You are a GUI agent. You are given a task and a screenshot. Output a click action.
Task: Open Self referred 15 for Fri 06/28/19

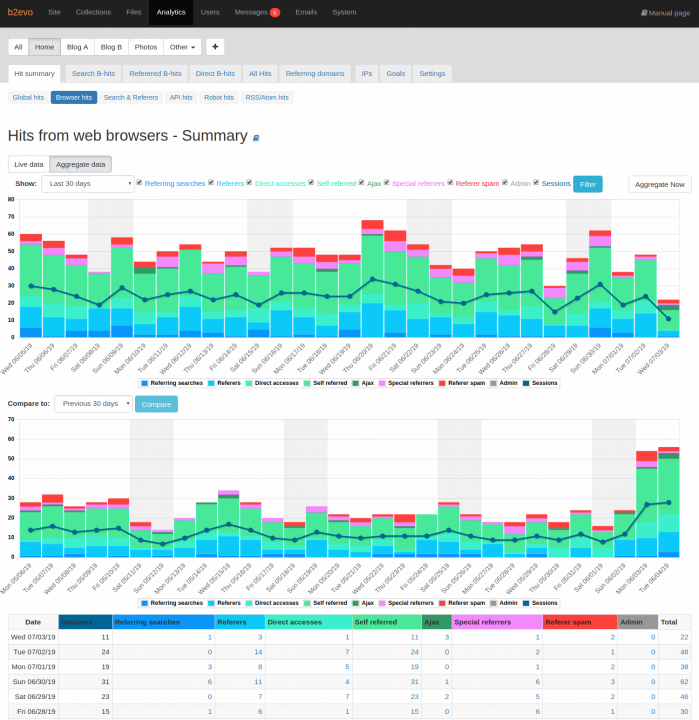(x=414, y=711)
